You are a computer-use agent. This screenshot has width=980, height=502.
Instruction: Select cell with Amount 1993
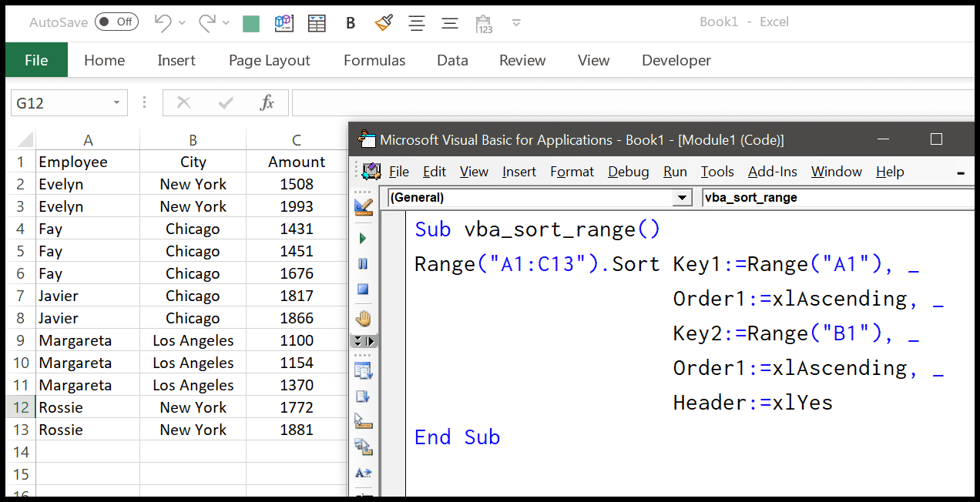pyautogui.click(x=297, y=206)
